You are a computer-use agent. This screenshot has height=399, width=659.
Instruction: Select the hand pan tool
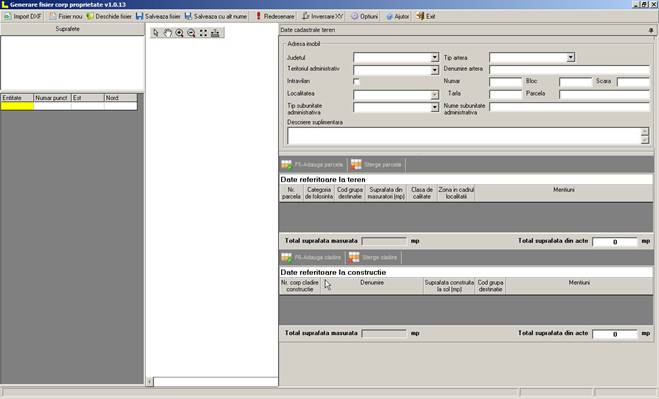168,33
